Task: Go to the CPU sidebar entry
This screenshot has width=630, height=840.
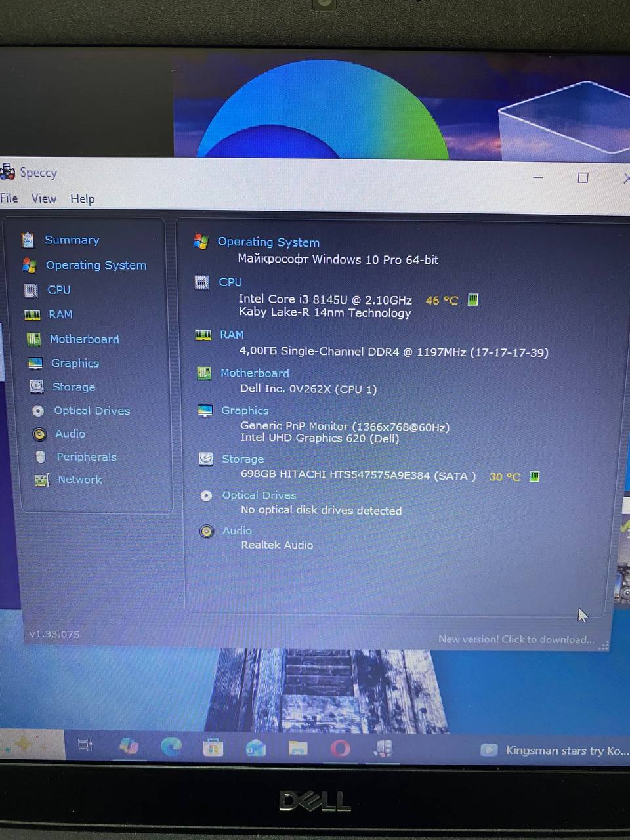Action: (x=59, y=289)
